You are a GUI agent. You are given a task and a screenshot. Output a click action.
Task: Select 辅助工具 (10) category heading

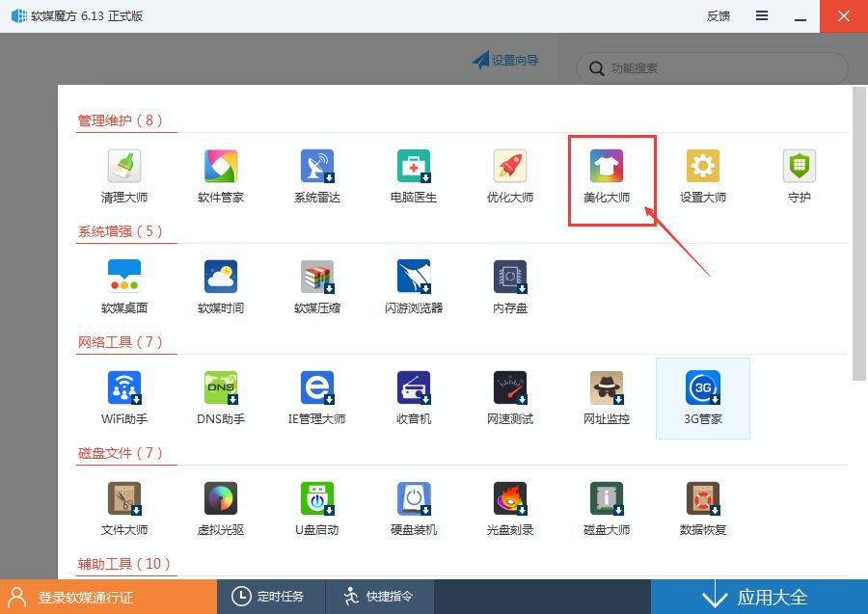(124, 563)
